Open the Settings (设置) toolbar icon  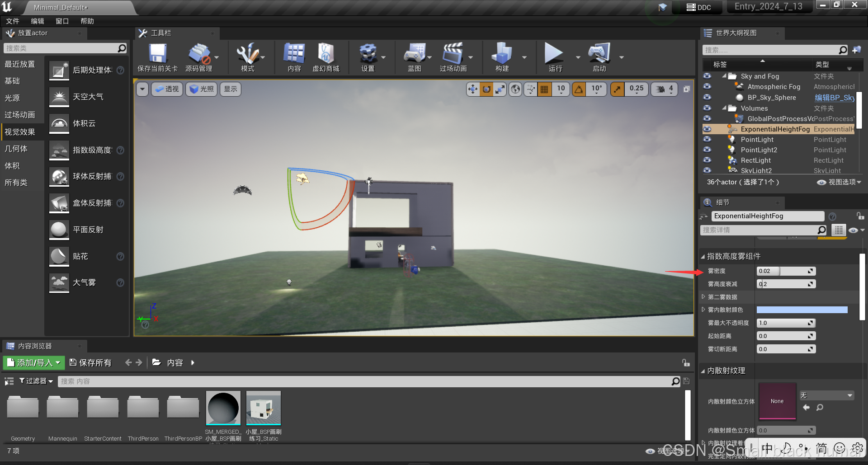pyautogui.click(x=368, y=54)
